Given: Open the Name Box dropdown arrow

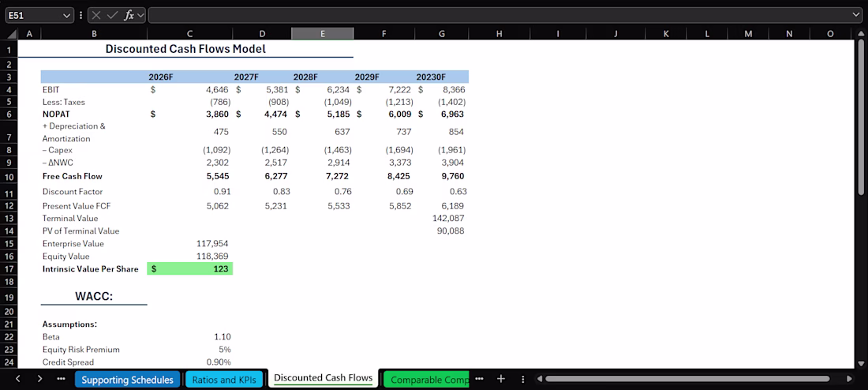Looking at the screenshot, I should 68,16.
